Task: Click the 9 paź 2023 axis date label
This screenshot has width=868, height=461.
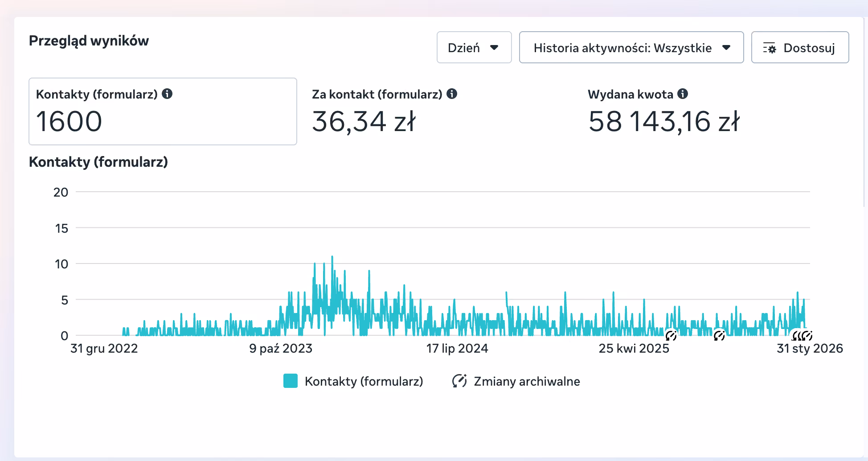Action: (281, 348)
